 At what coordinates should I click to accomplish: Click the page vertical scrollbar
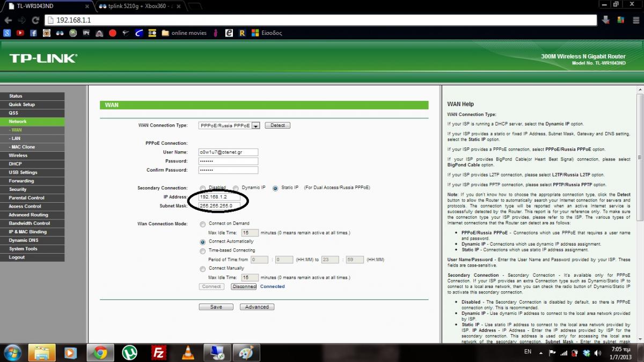[640, 215]
